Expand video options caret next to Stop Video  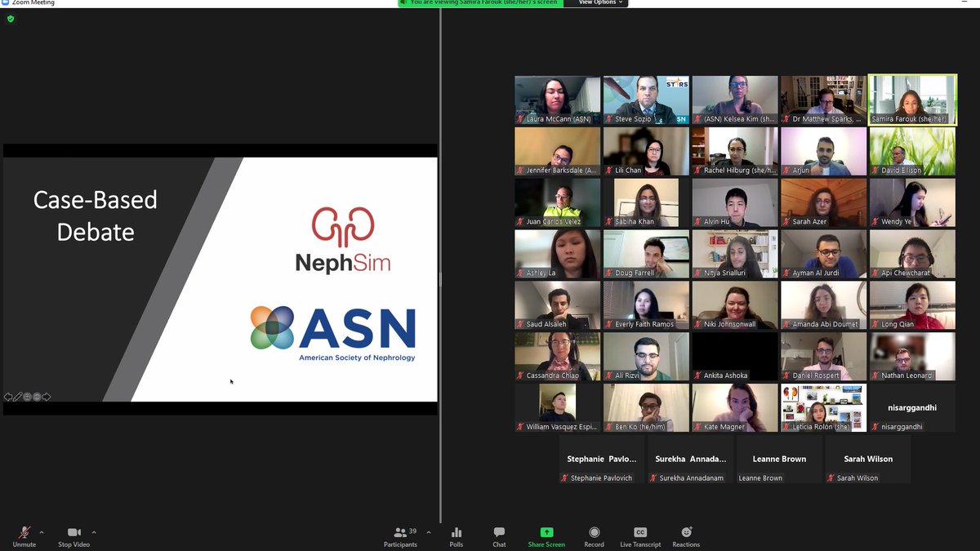click(94, 532)
